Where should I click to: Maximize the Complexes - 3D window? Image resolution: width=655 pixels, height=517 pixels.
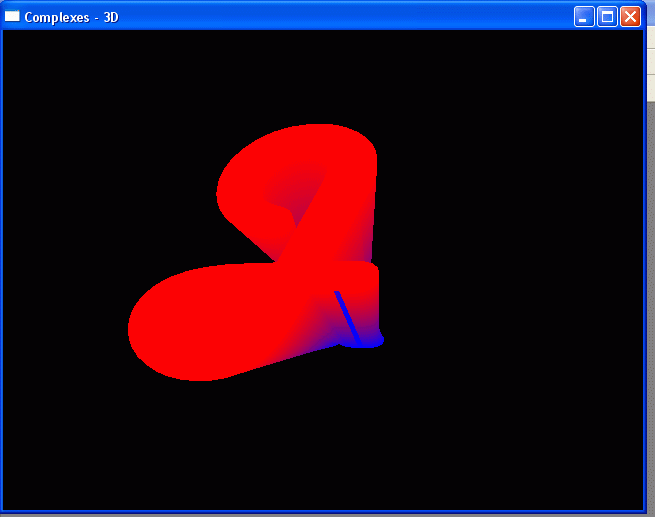click(607, 17)
